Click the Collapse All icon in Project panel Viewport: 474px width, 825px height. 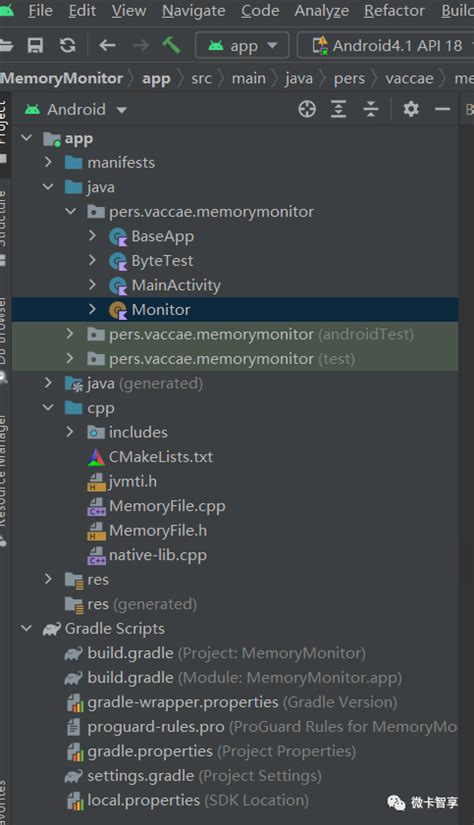pos(371,109)
